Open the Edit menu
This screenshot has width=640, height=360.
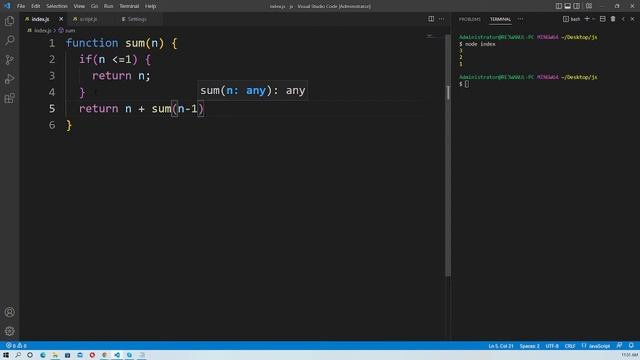36,6
